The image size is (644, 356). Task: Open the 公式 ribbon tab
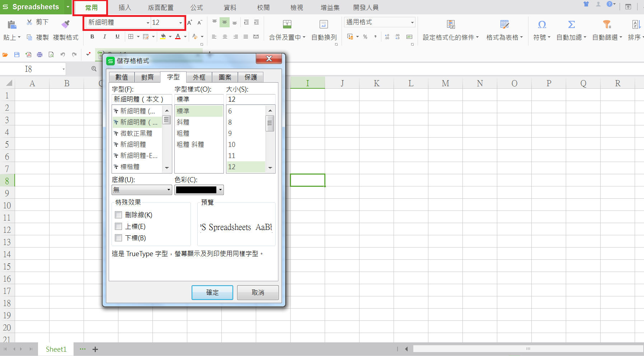(197, 8)
